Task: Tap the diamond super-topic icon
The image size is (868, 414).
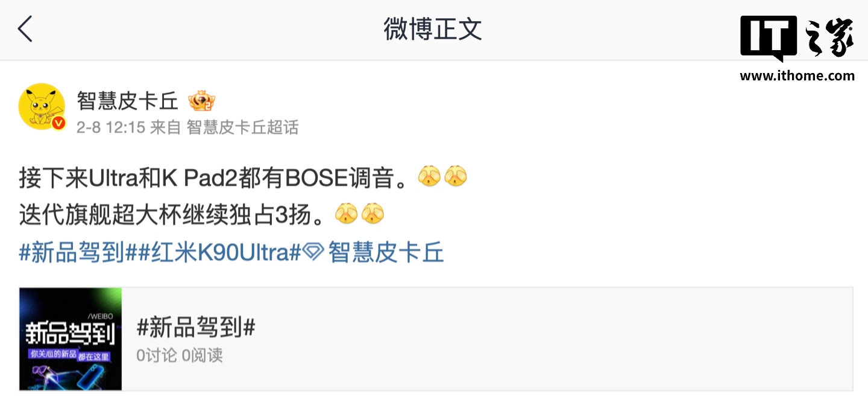Action: [x=313, y=252]
